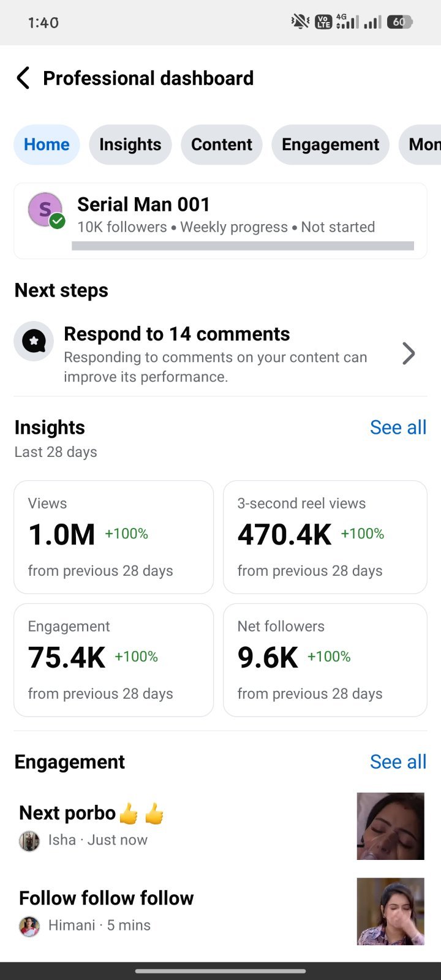
Task: Open Himani's small profile picture
Action: coord(29,925)
